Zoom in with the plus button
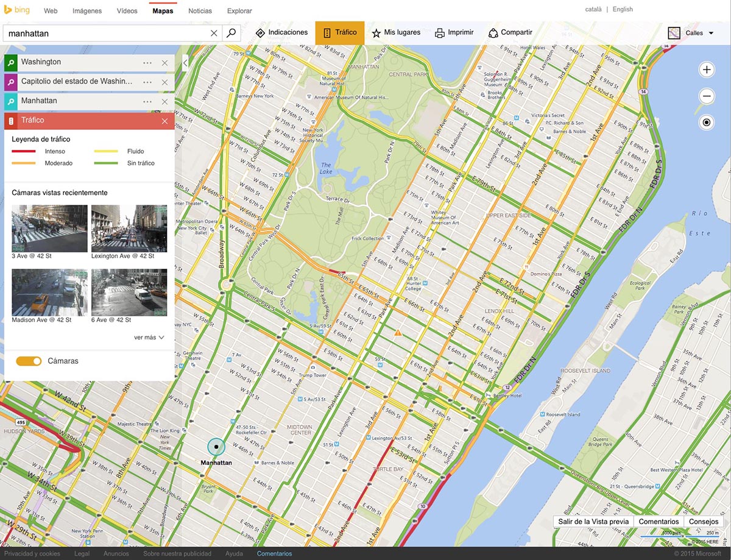Viewport: 731px width, 560px height. (707, 70)
